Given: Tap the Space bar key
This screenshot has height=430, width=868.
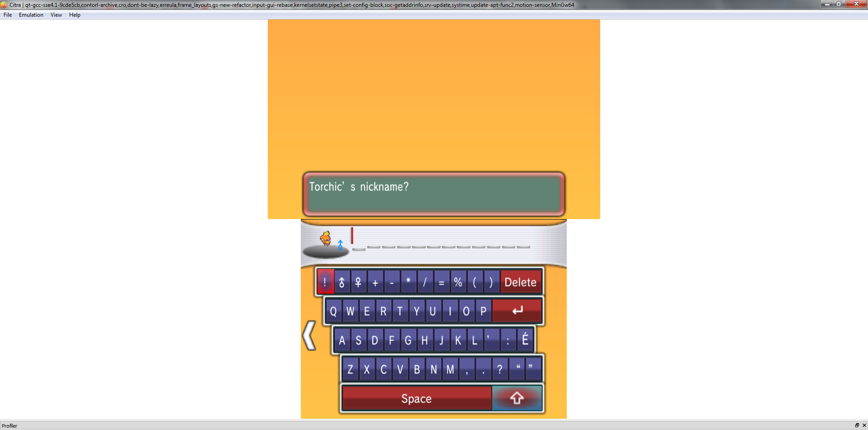Looking at the screenshot, I should 417,399.
